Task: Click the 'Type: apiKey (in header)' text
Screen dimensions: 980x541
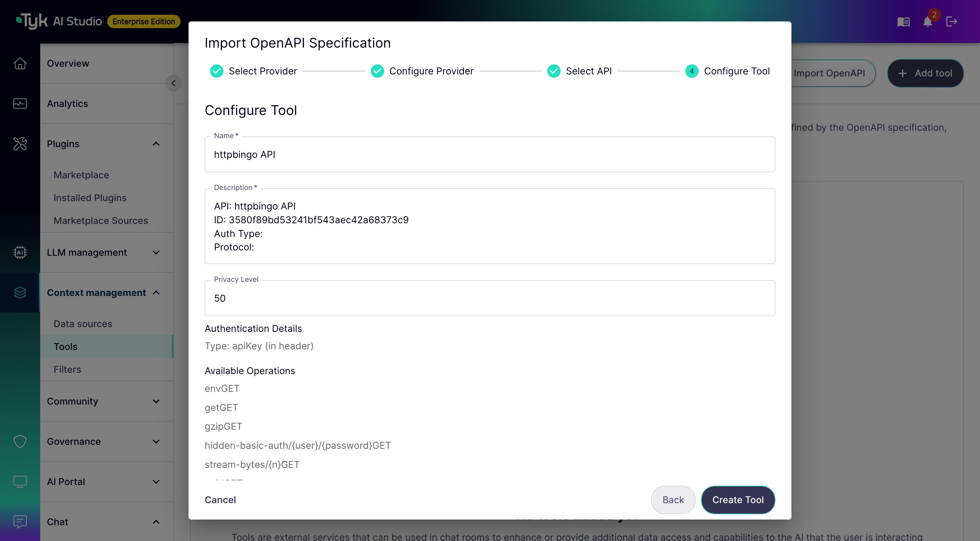Action: point(259,346)
